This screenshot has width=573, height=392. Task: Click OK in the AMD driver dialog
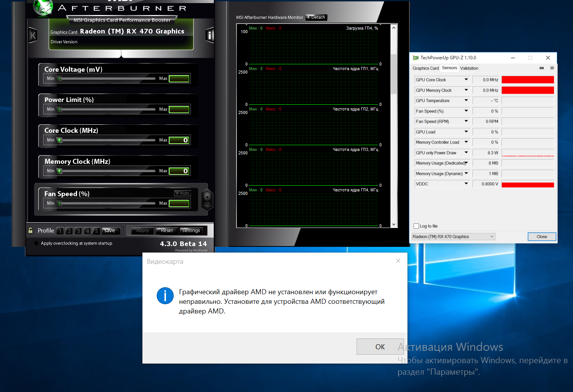(380, 347)
